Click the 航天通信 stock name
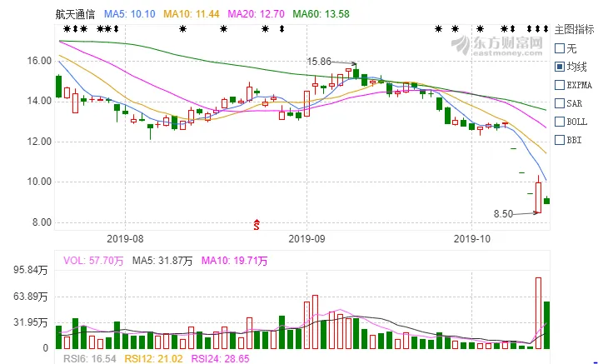The width and height of the screenshot is (598, 364). (75, 14)
